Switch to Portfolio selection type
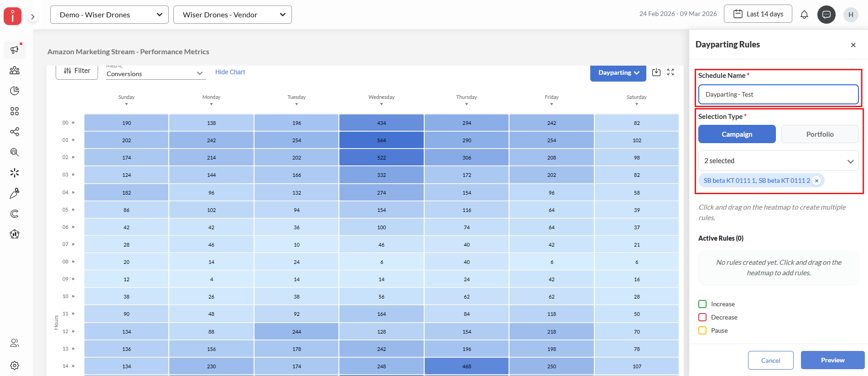This screenshot has width=868, height=376. (x=820, y=134)
